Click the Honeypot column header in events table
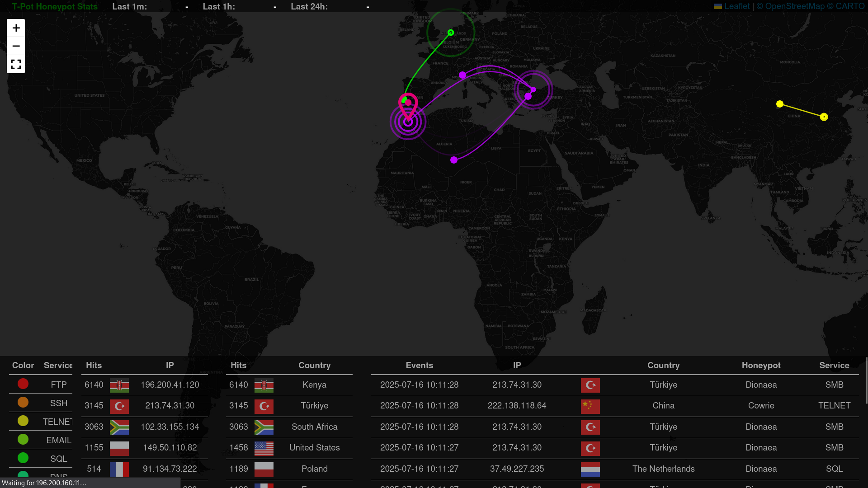The image size is (868, 488). [x=761, y=366]
